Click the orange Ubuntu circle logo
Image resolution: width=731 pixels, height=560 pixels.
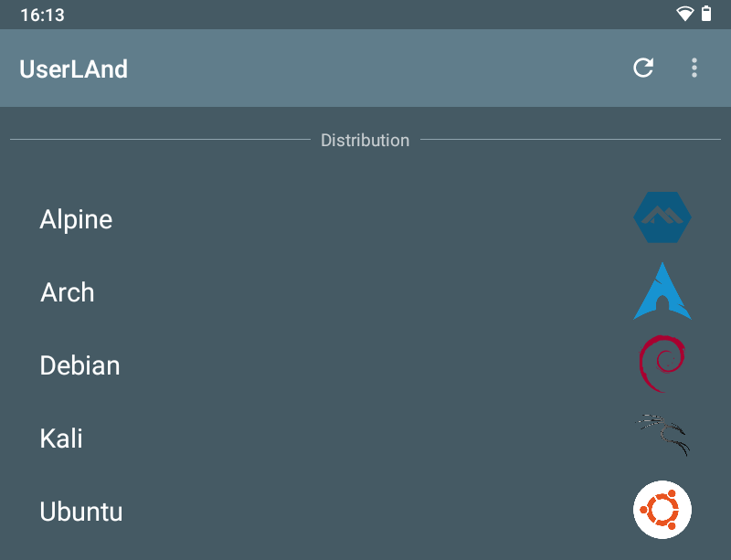pyautogui.click(x=662, y=510)
